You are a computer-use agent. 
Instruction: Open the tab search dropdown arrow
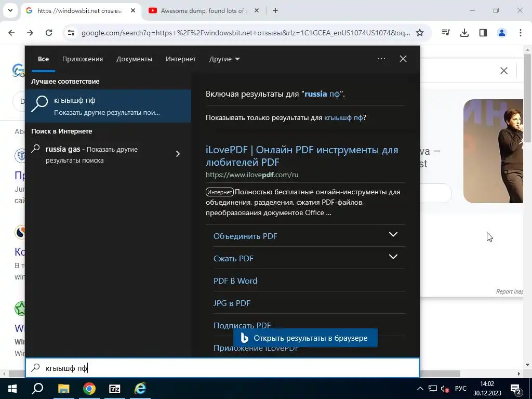10,10
